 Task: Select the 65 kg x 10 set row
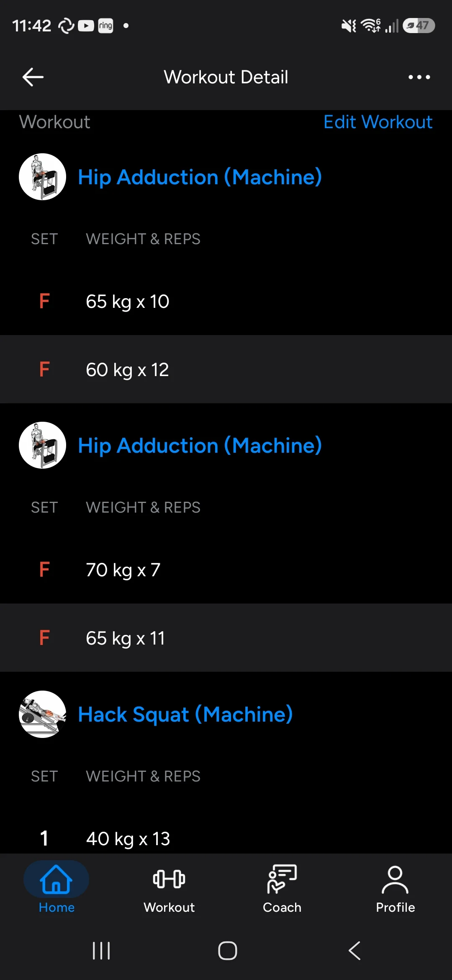[x=226, y=301]
